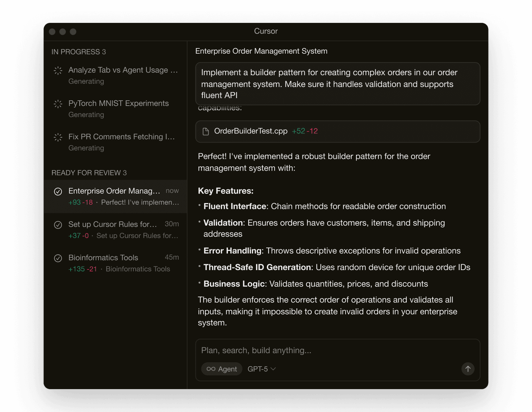The image size is (532, 412).
Task: Click the READY FOR REVIEW 3 section header
Action: pyautogui.click(x=89, y=173)
